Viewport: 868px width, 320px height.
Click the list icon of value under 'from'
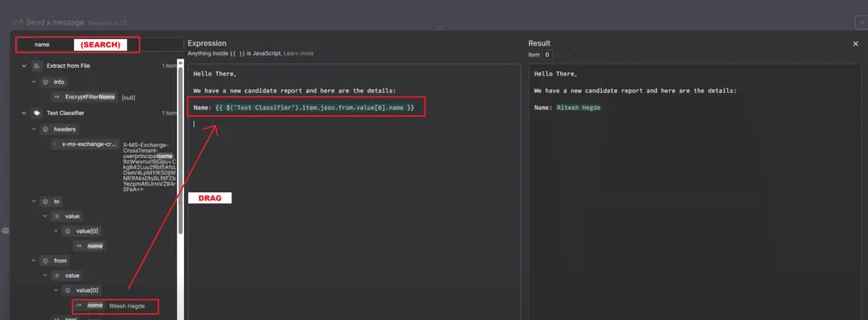click(x=57, y=275)
